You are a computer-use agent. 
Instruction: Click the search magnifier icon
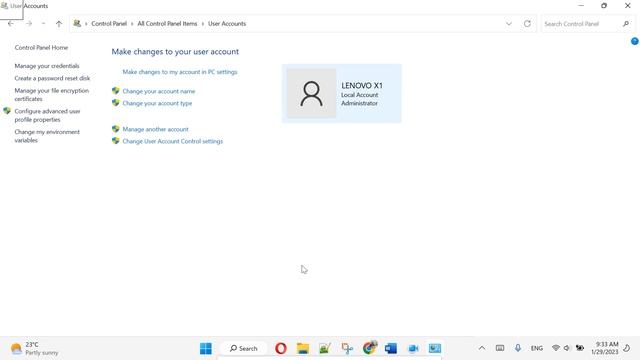[x=625, y=24]
